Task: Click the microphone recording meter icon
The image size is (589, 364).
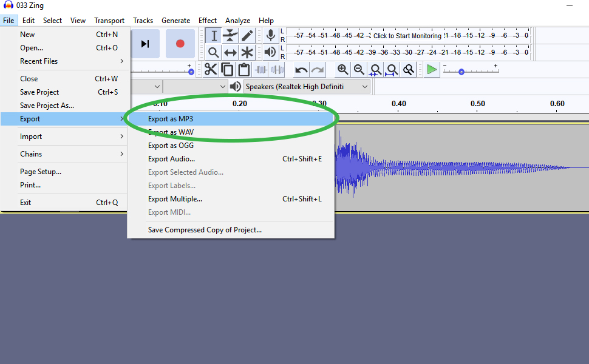Action: pos(270,36)
